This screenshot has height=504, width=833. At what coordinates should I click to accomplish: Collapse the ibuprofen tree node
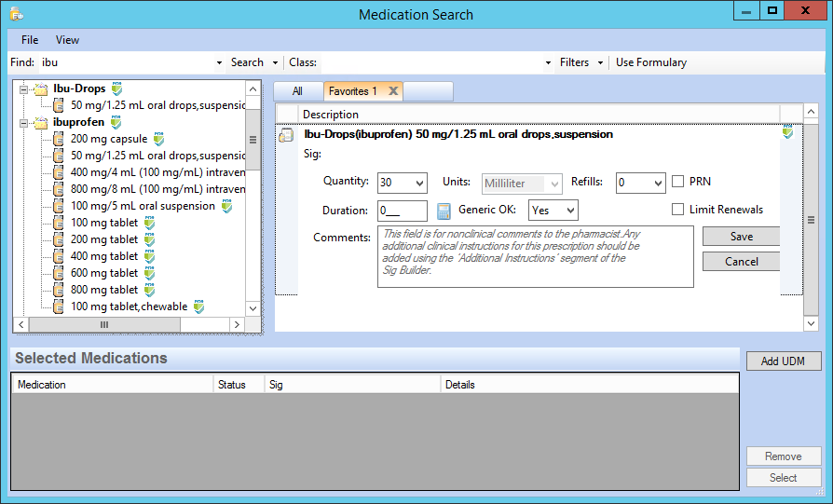(23, 123)
